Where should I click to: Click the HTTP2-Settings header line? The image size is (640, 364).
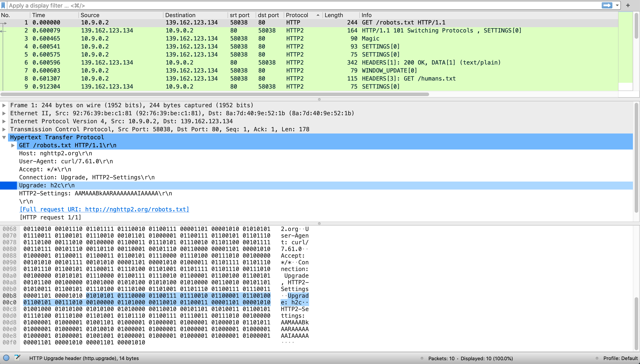pyautogui.click(x=95, y=193)
